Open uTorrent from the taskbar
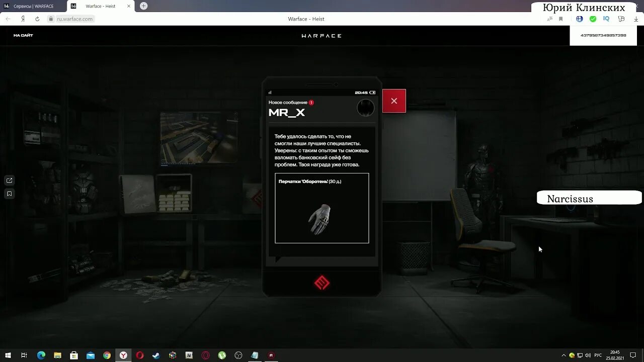Image resolution: width=644 pixels, height=362 pixels. [222, 355]
